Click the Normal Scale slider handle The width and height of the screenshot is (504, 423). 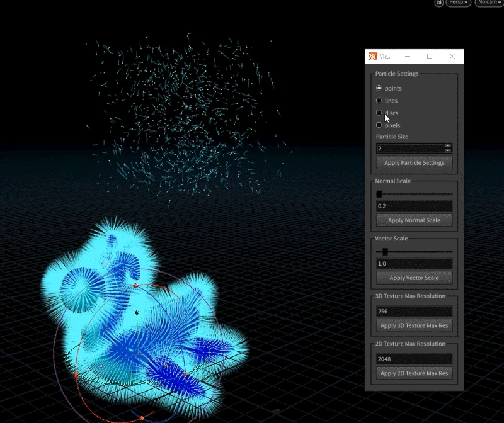point(379,194)
